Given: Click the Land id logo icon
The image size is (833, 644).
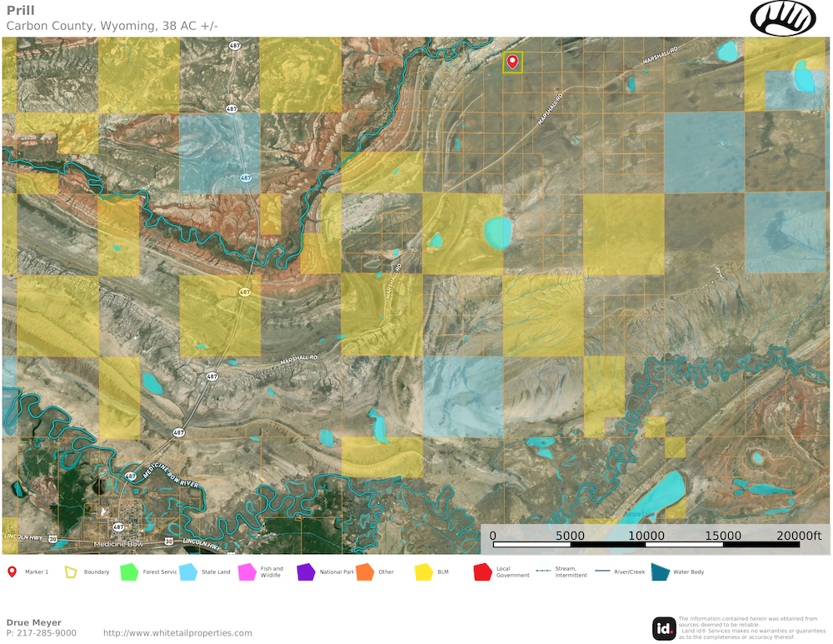Looking at the screenshot, I should [x=664, y=627].
